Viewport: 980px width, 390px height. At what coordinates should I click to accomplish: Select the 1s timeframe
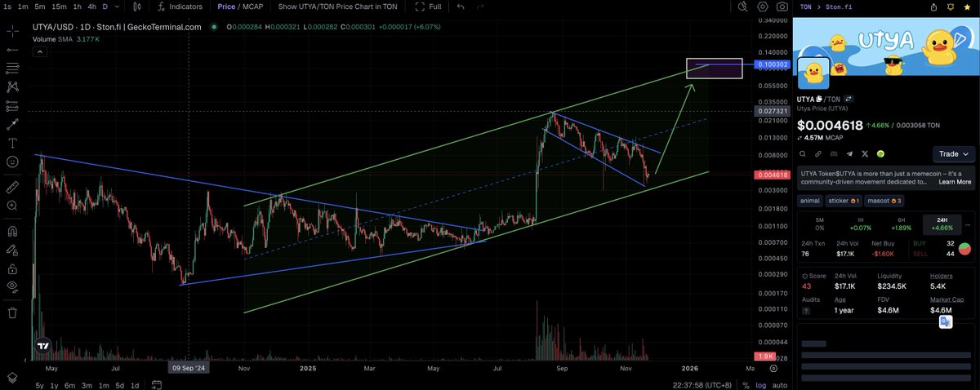click(7, 7)
